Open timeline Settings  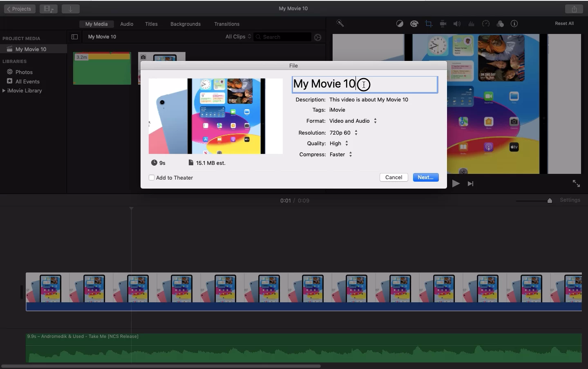570,200
